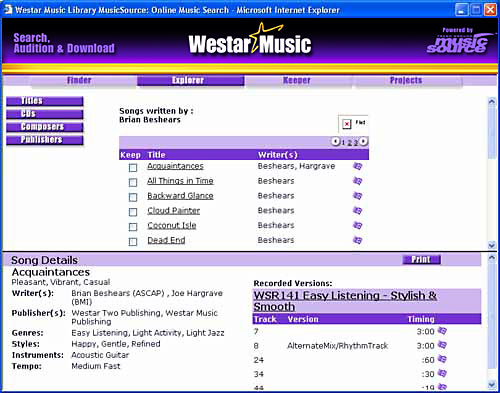This screenshot has height=393, width=500.
Task: Switch to the Finder tab
Action: pyautogui.click(x=79, y=80)
